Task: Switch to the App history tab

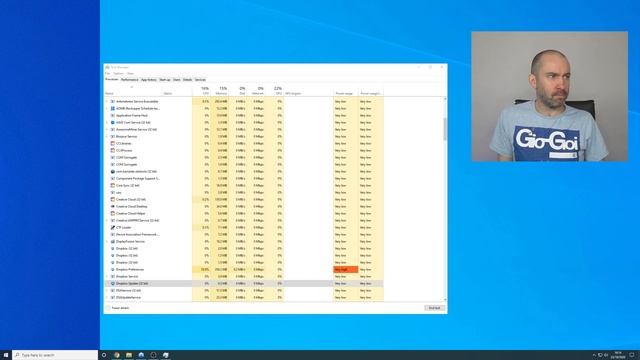Action: coord(149,80)
